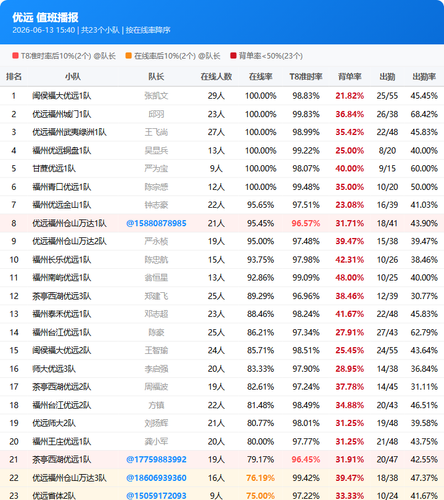Click the 出勤率 value 62.79%
Screen dimensions: 444x500
[424, 332]
